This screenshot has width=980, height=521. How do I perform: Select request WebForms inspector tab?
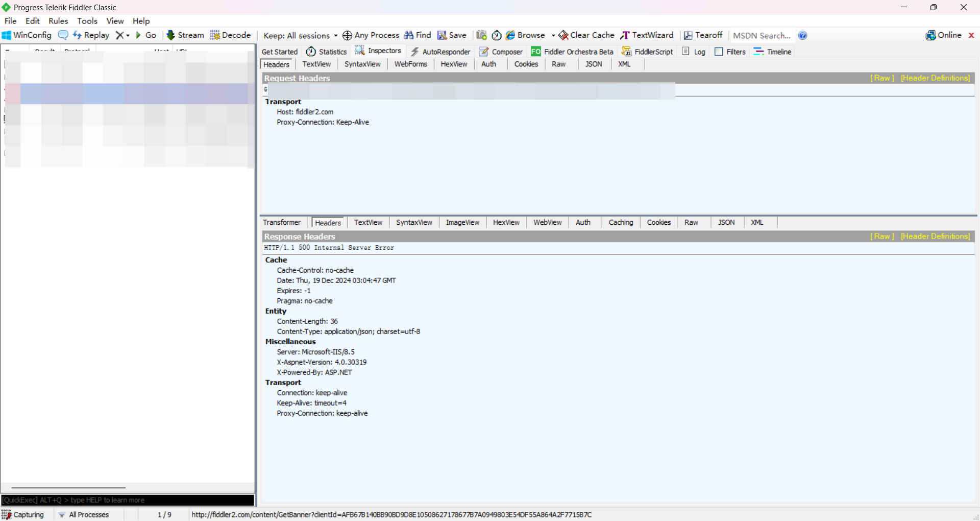coord(410,64)
